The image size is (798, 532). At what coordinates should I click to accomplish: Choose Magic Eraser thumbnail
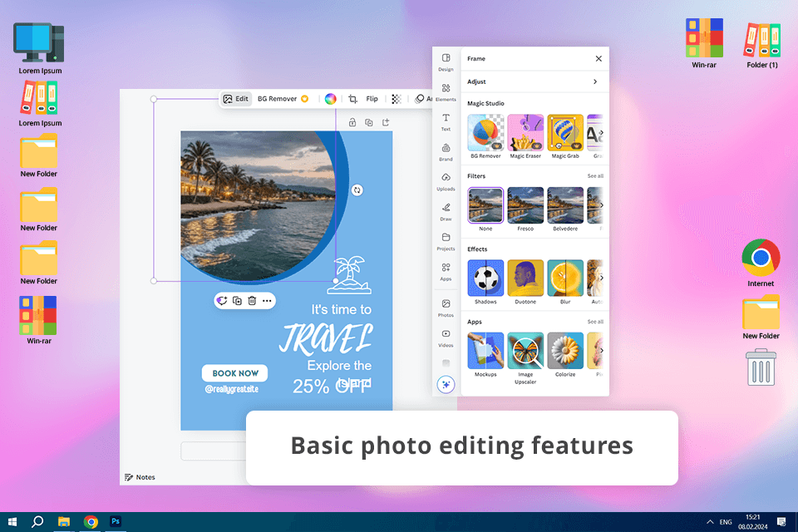click(x=525, y=136)
